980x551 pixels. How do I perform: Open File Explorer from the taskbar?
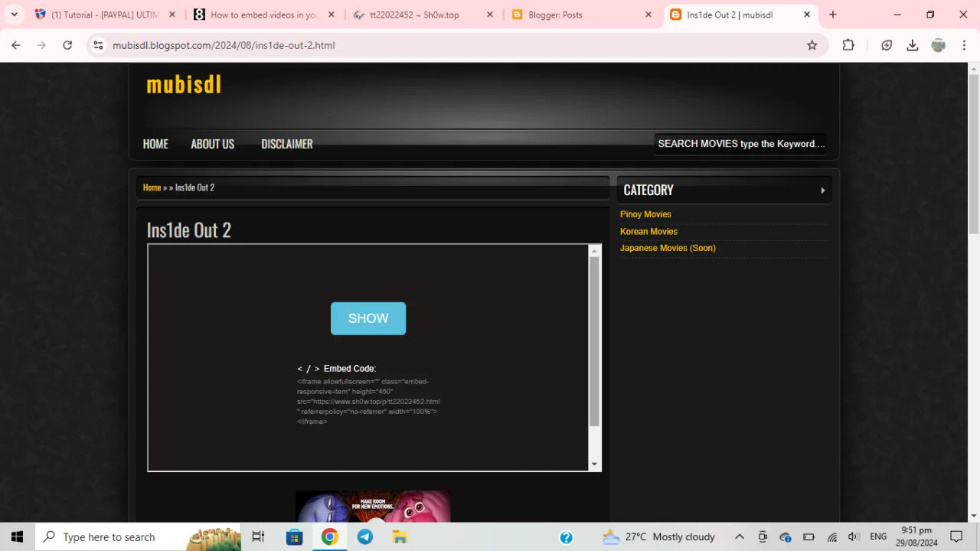tap(400, 537)
